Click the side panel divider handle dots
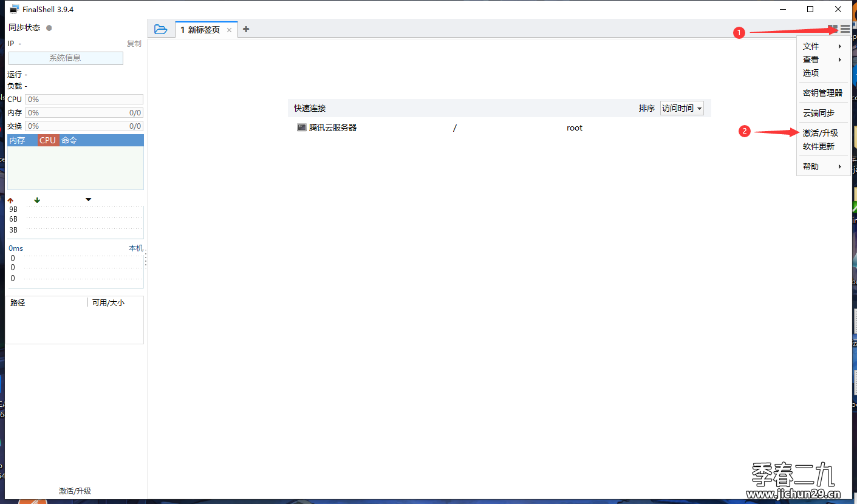Viewport: 857px width, 504px height. [x=145, y=260]
